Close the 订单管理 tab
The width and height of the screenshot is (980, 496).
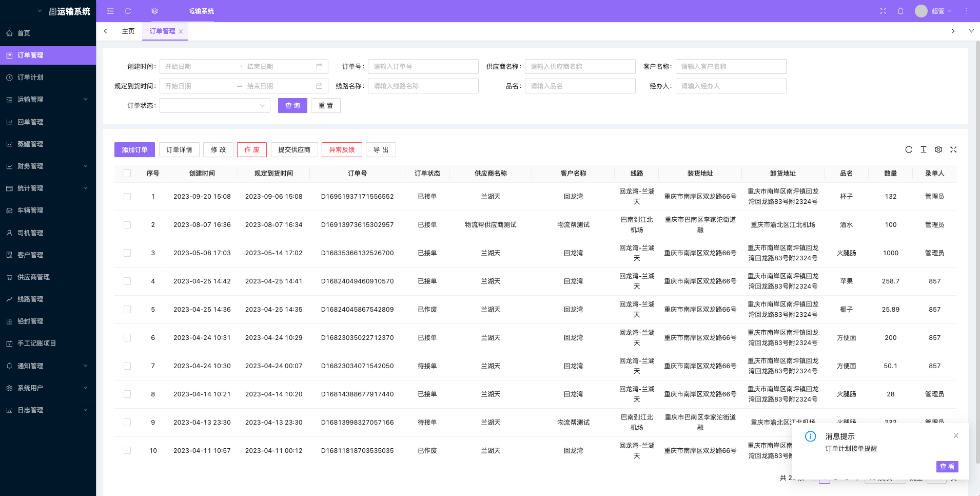[x=181, y=31]
